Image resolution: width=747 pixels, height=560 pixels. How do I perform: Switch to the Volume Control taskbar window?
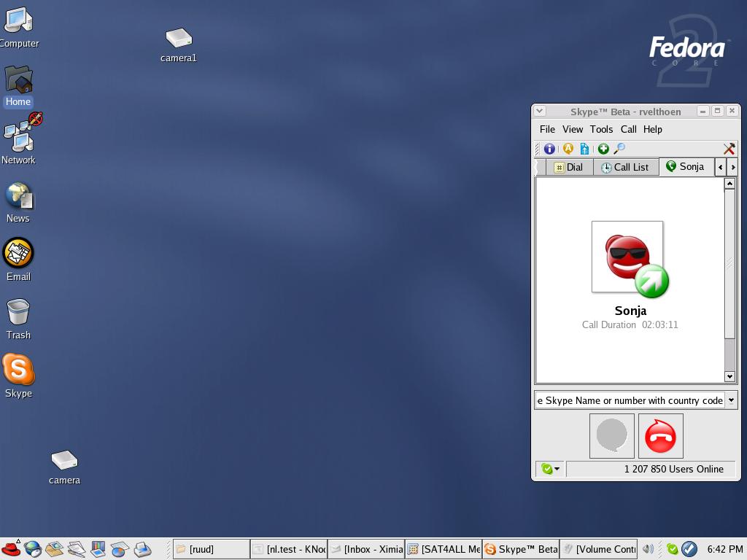coord(598,549)
